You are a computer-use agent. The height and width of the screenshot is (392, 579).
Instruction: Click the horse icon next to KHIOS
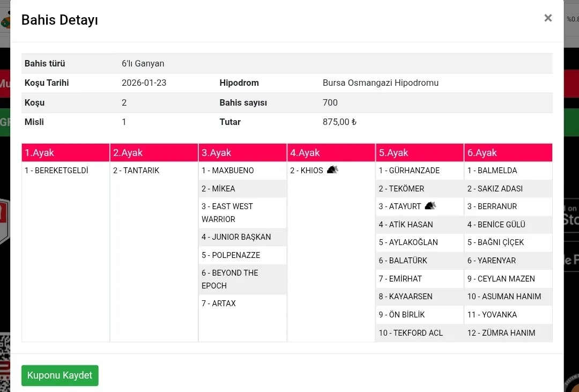coord(332,170)
